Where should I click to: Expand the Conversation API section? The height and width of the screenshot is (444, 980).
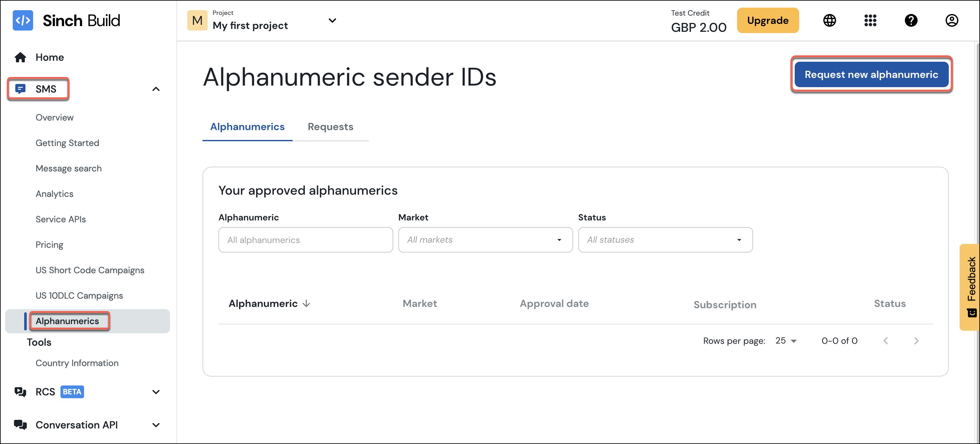pos(156,425)
